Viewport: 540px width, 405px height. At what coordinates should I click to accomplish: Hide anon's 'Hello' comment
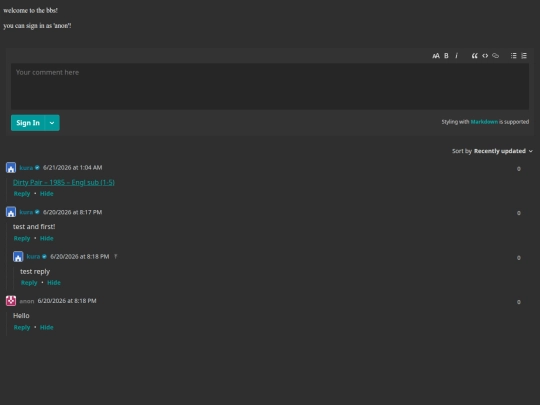pyautogui.click(x=46, y=328)
